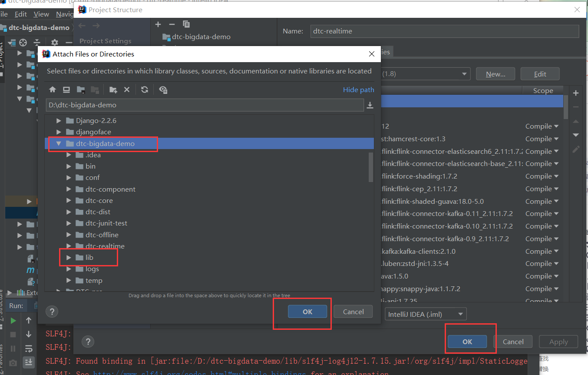Open the Edit menu
Viewport: 588px width, 375px height.
[20, 14]
